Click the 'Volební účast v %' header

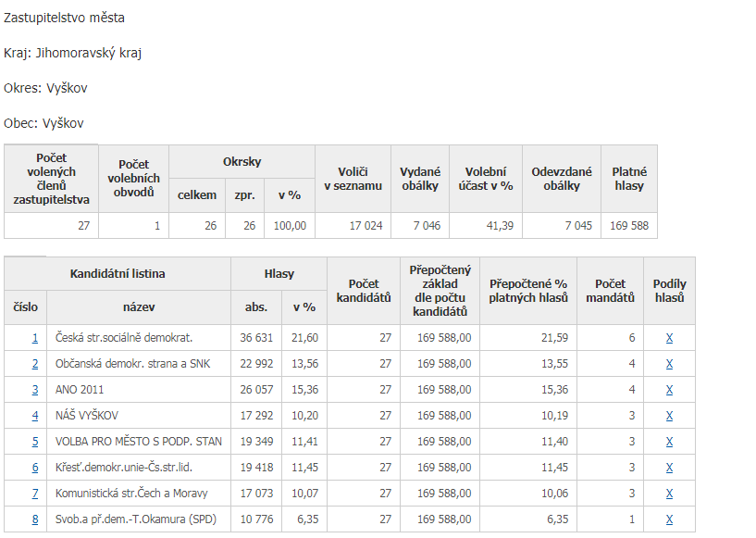click(x=486, y=179)
